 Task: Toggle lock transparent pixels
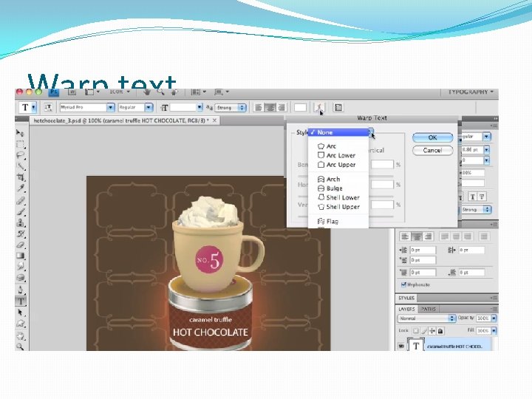click(x=416, y=331)
